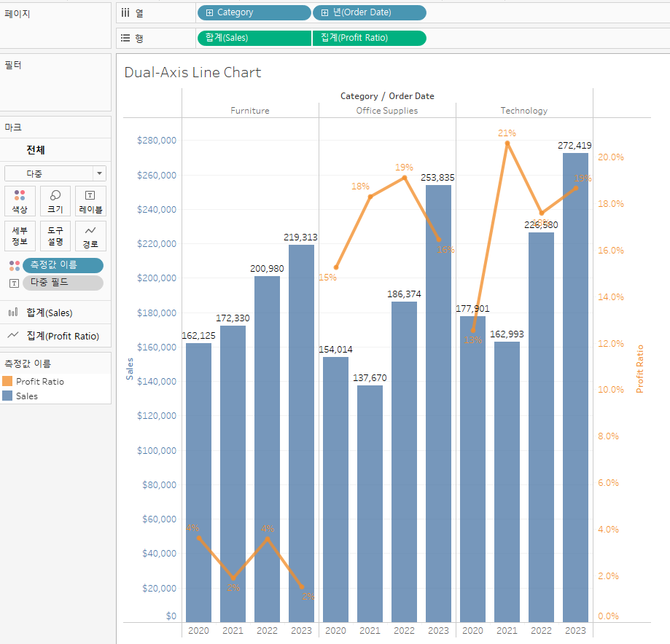670x644 pixels.
Task: Click the bar chart icon beside 합계(Sales)
Action: click(13, 313)
